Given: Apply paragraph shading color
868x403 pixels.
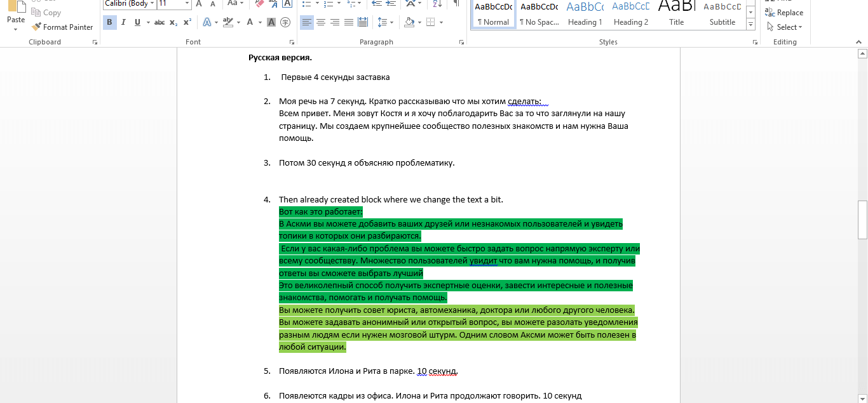Looking at the screenshot, I should (409, 22).
